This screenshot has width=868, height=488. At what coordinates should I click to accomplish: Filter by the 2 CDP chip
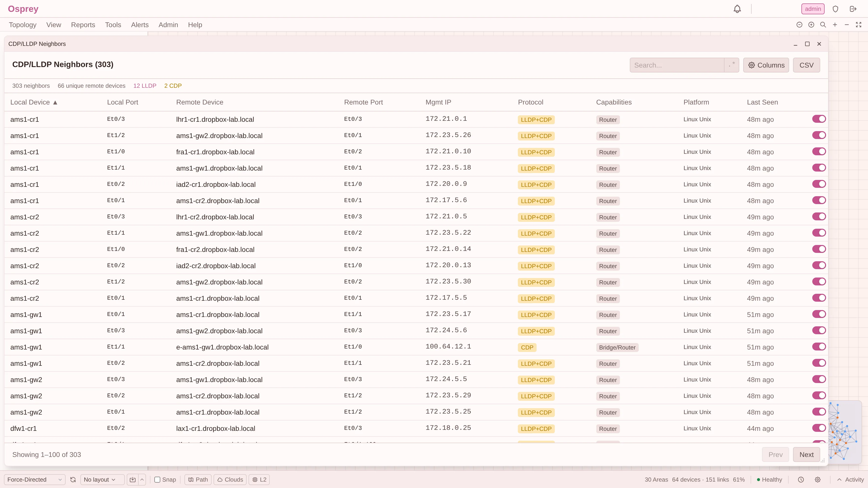click(173, 86)
